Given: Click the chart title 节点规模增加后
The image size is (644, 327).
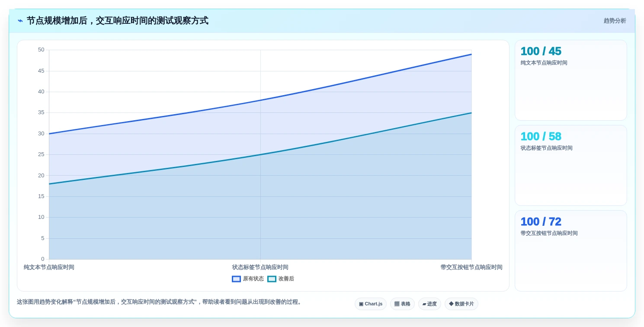Looking at the screenshot, I should (x=118, y=21).
